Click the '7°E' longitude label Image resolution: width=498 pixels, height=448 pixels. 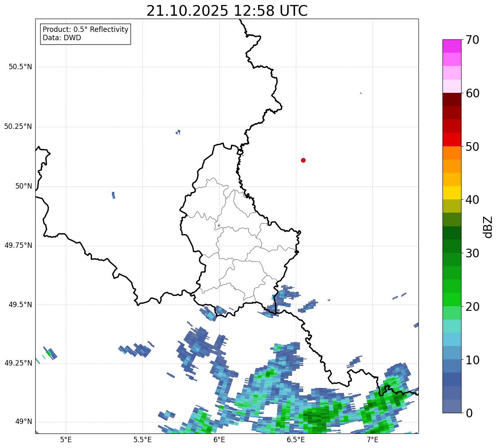pos(373,440)
